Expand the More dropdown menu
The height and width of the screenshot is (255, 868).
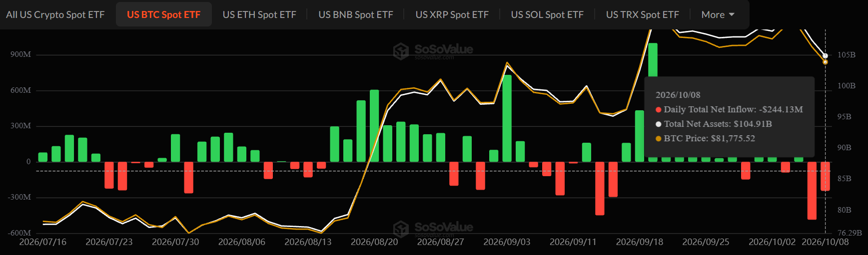718,14
